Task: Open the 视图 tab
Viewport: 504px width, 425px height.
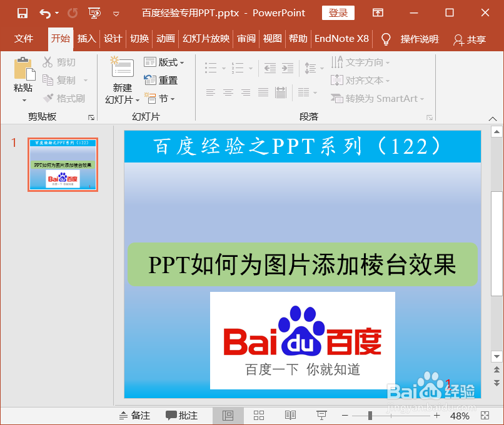Action: [x=272, y=39]
